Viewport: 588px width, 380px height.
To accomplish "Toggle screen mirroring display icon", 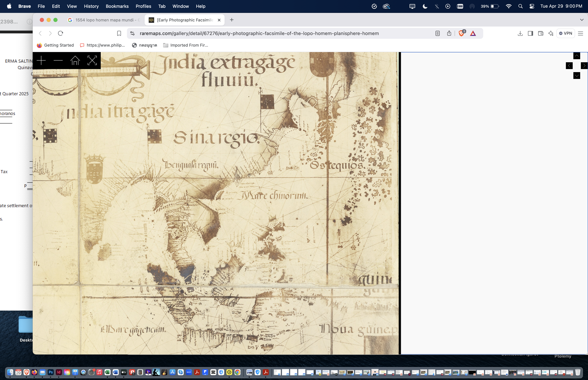I will pos(412,6).
